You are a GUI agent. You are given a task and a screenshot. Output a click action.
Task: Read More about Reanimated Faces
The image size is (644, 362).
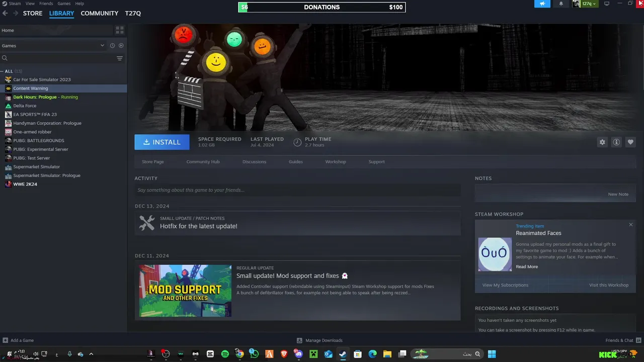tap(527, 266)
